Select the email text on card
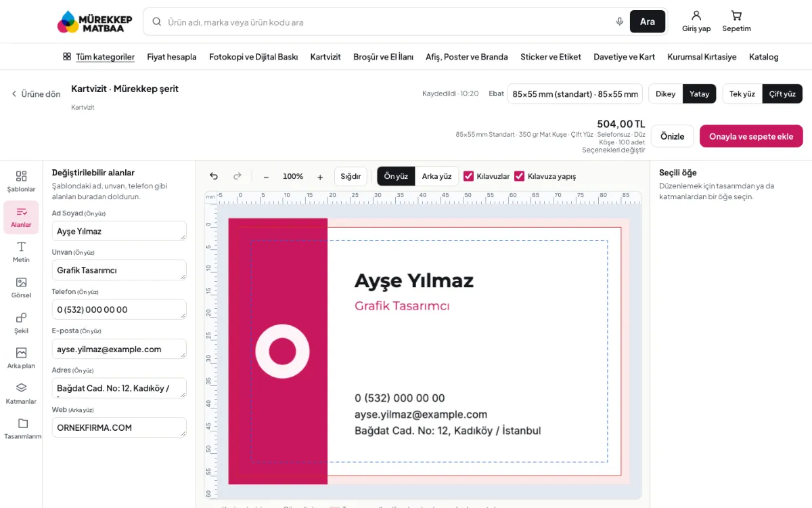 (x=421, y=415)
